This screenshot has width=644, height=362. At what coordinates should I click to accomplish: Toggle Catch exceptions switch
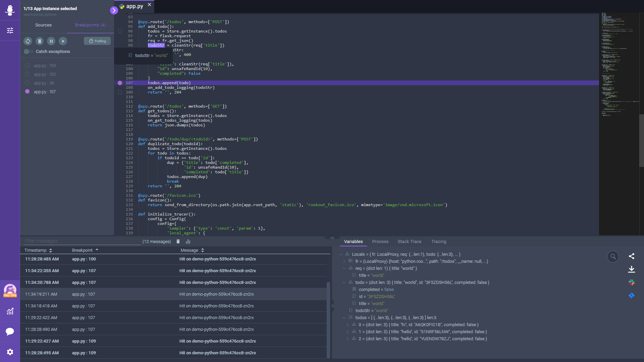coord(29,52)
